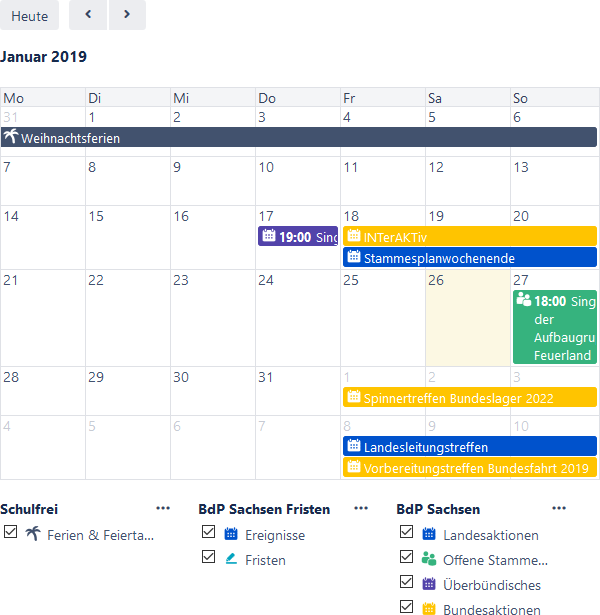The height and width of the screenshot is (615, 600).
Task: Uncheck the Ferien & Feiertage checkbox
Action: point(10,534)
